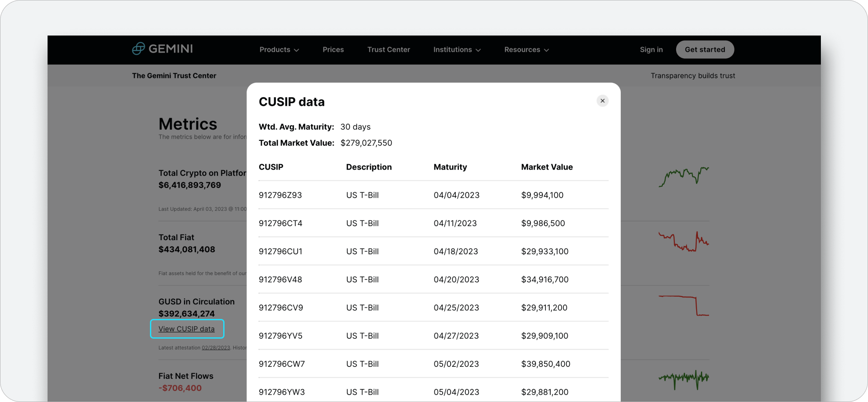868x402 pixels.
Task: Click maturity date 04/11/2023
Action: pyautogui.click(x=455, y=223)
